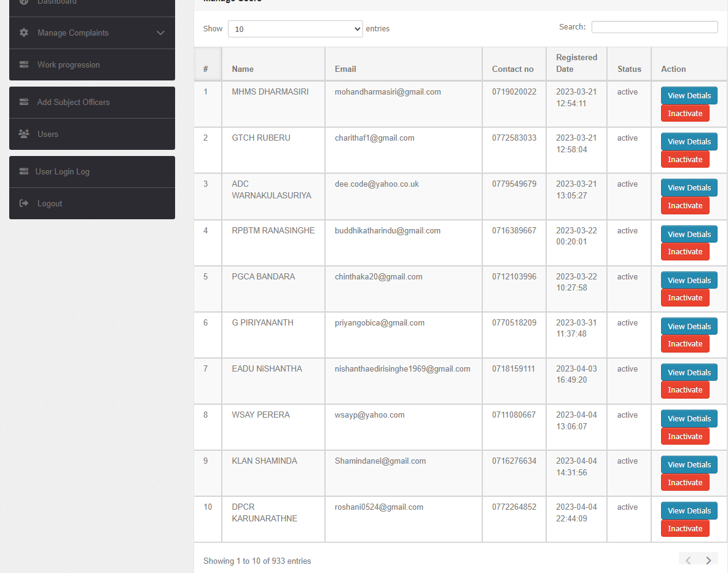The image size is (728, 573).
Task: Click the Users group icon
Action: coord(24,134)
